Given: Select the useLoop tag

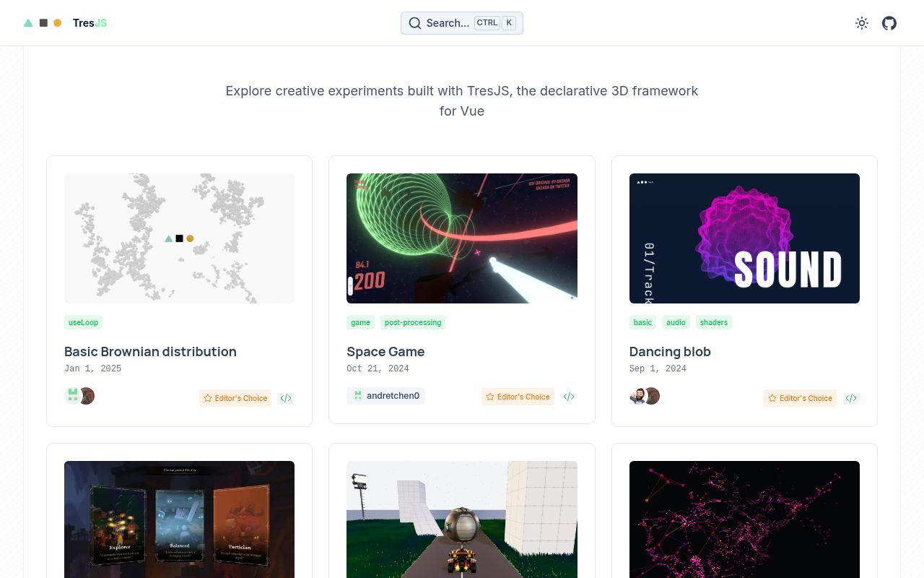Looking at the screenshot, I should (x=83, y=322).
